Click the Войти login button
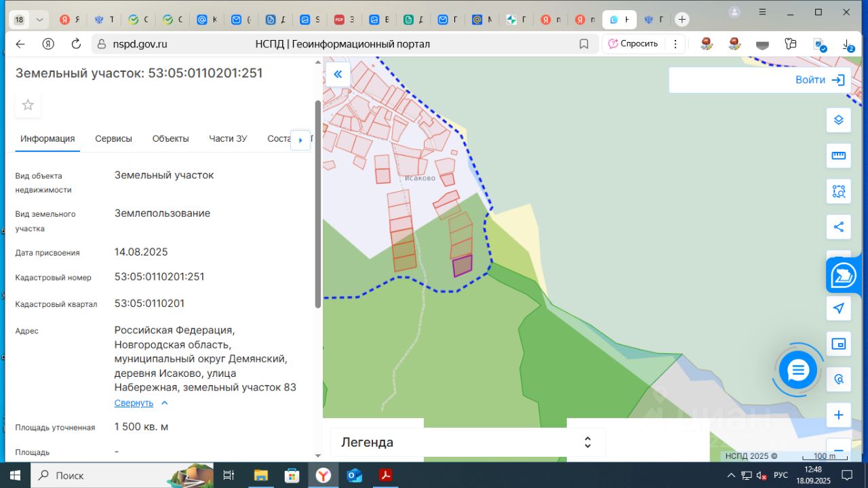 click(820, 80)
